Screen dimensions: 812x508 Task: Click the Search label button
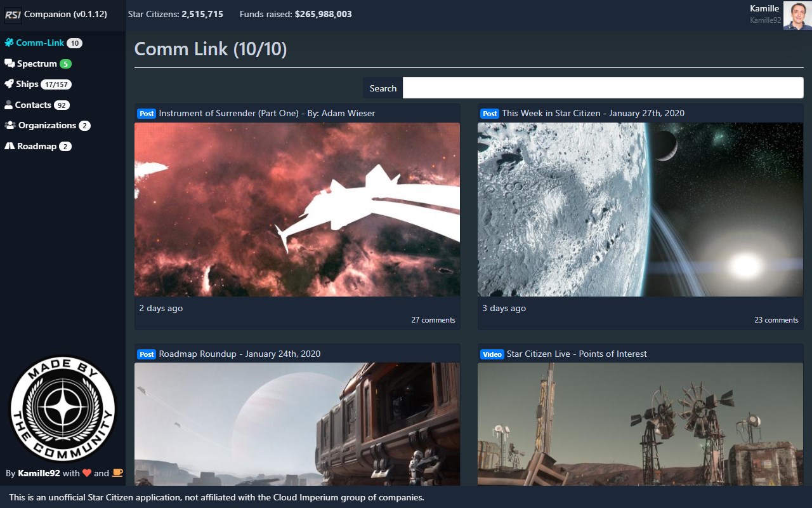click(x=383, y=88)
